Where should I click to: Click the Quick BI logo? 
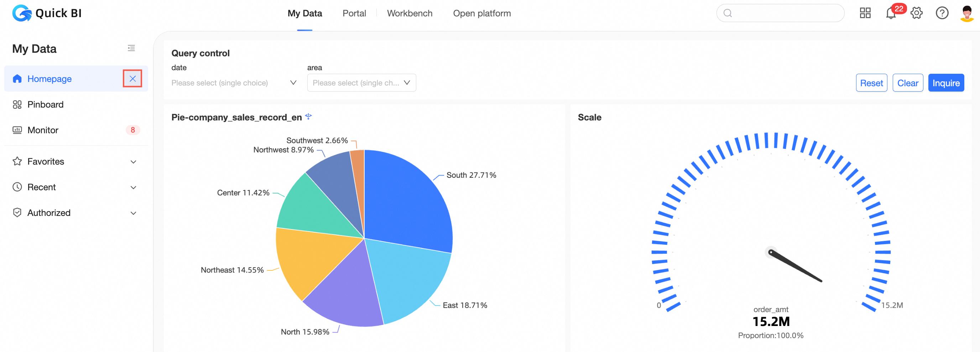pyautogui.click(x=47, y=13)
